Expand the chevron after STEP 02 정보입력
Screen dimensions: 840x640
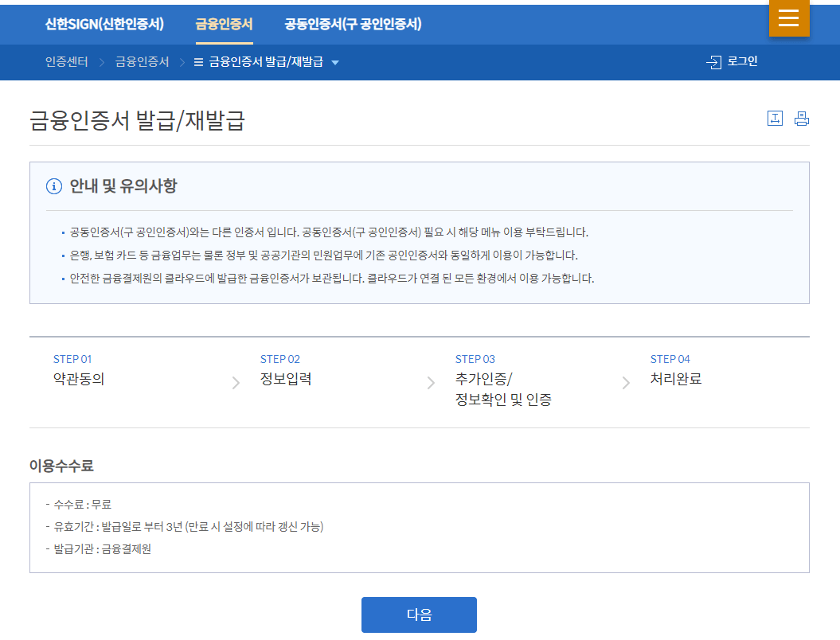(x=430, y=382)
